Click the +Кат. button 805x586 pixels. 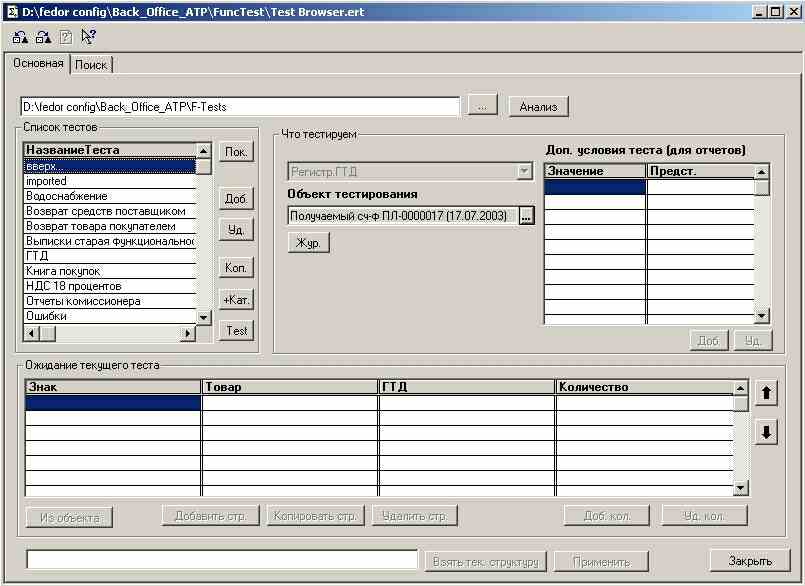tap(236, 299)
